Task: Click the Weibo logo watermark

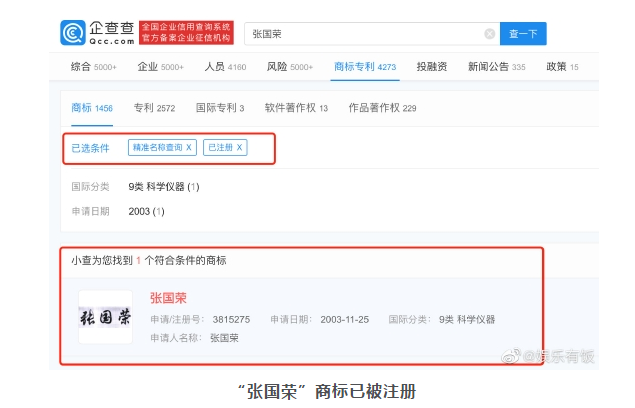Action: (512, 357)
